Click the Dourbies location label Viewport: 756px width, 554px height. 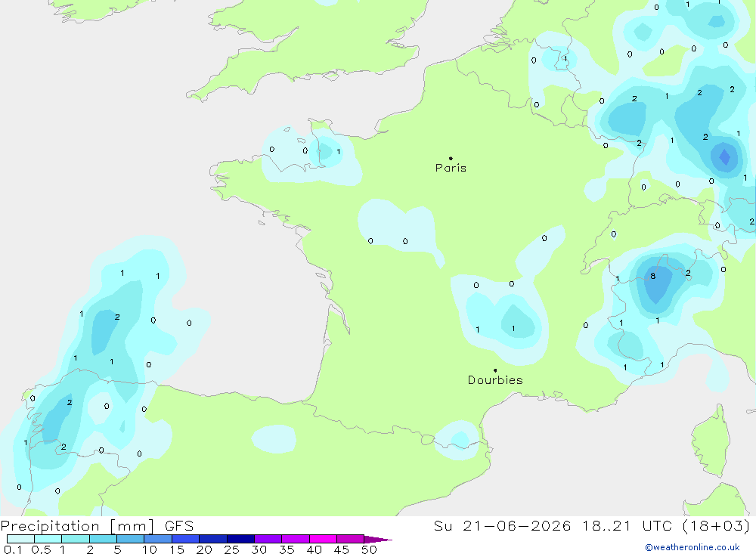(495, 380)
